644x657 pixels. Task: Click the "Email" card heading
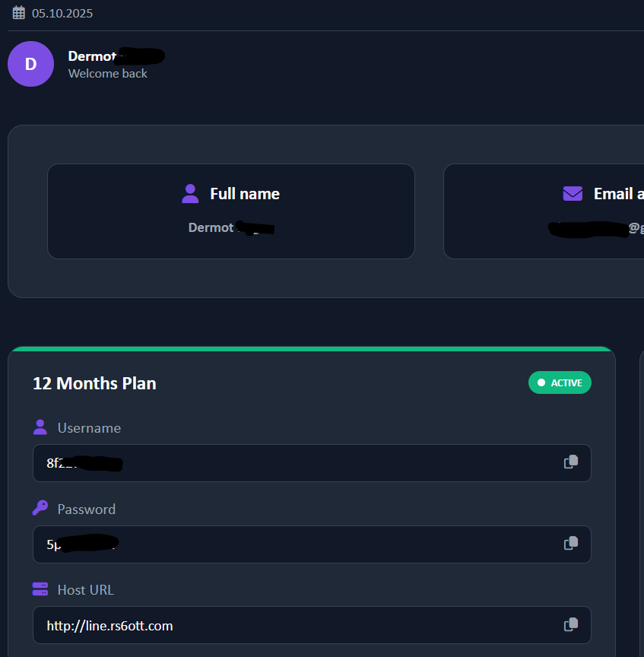click(614, 194)
